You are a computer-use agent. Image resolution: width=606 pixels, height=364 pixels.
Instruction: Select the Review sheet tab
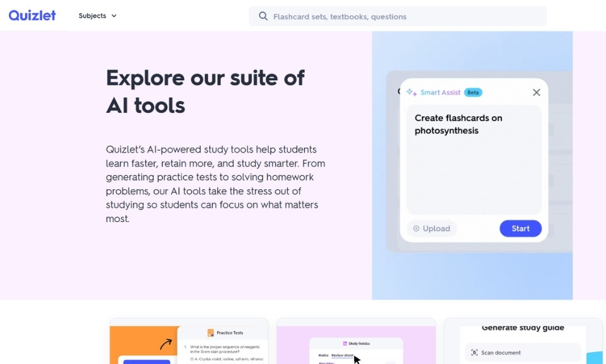pyautogui.click(x=342, y=355)
